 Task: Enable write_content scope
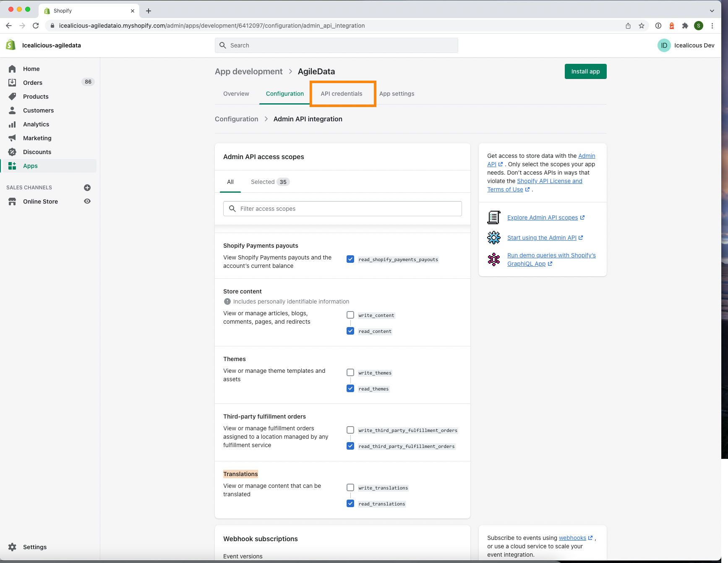point(350,315)
